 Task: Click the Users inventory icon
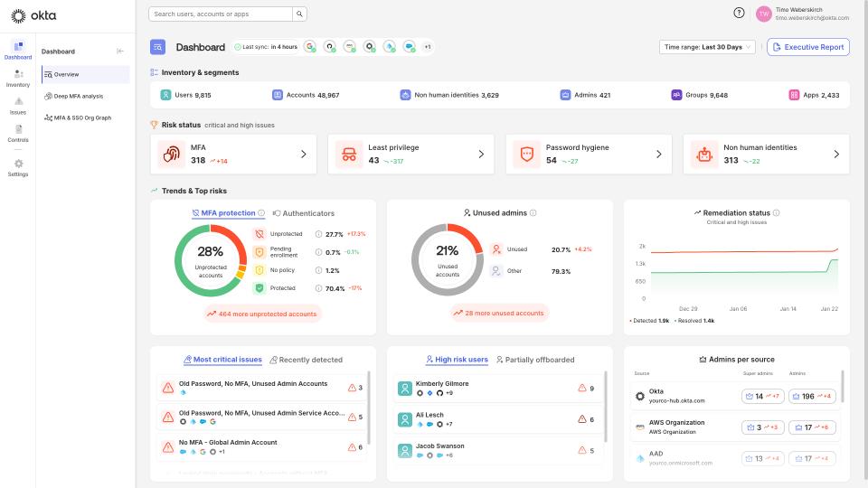[x=165, y=95]
